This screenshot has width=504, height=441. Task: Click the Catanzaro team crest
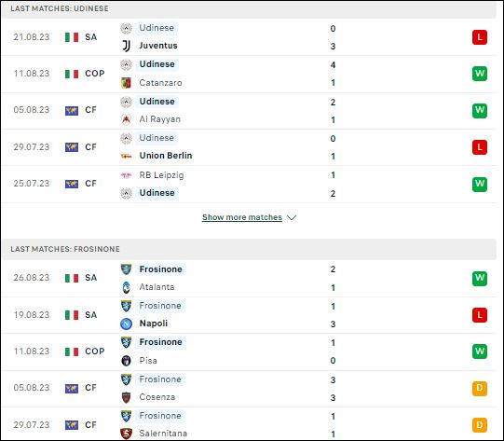pyautogui.click(x=126, y=83)
